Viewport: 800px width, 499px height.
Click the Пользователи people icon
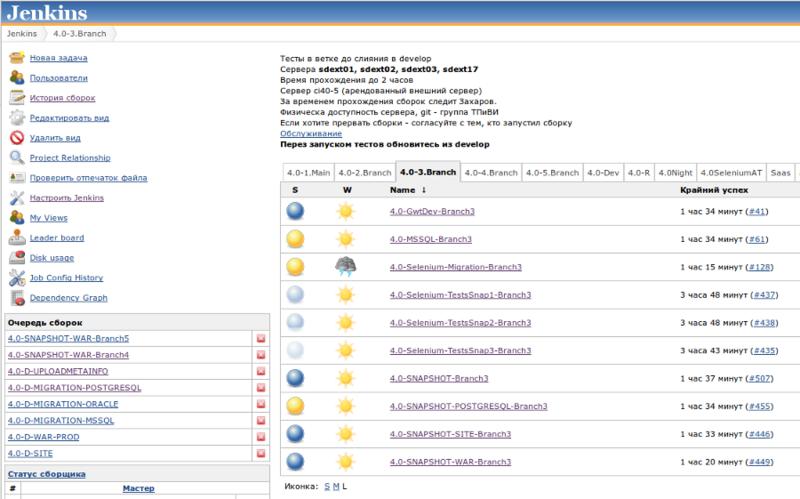click(x=17, y=78)
